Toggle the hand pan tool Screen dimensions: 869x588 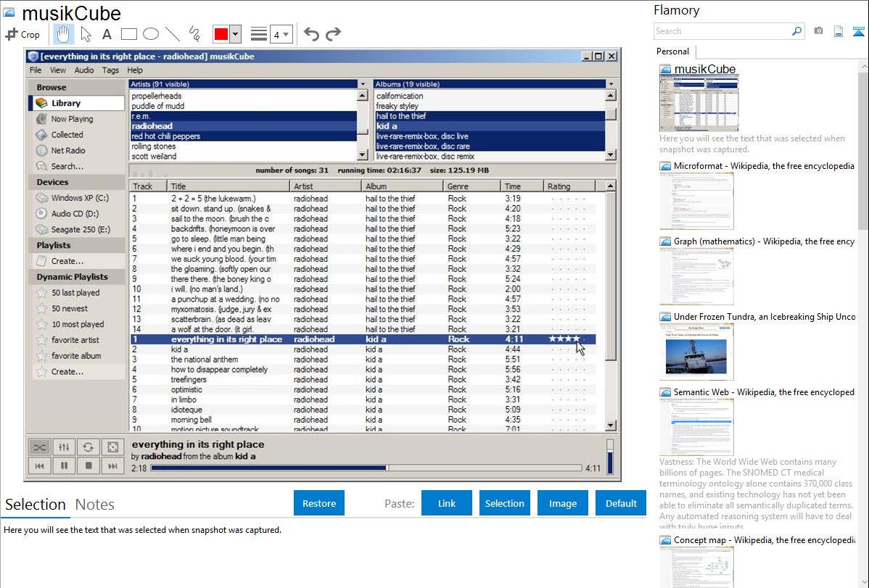pos(64,34)
